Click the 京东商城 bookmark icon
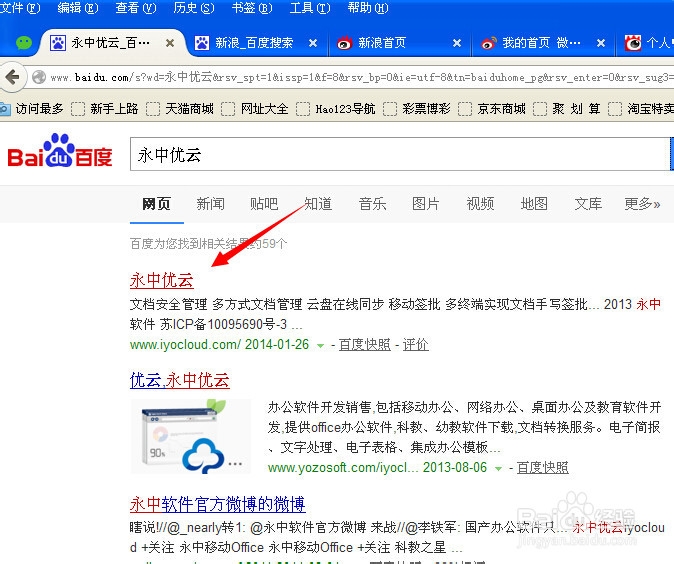This screenshot has height=564, width=674. (x=465, y=109)
